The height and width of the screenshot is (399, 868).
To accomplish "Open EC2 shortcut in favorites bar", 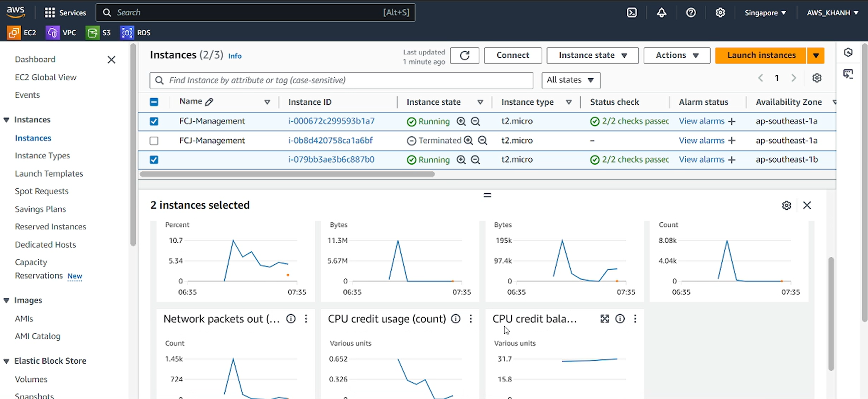I will (x=22, y=33).
